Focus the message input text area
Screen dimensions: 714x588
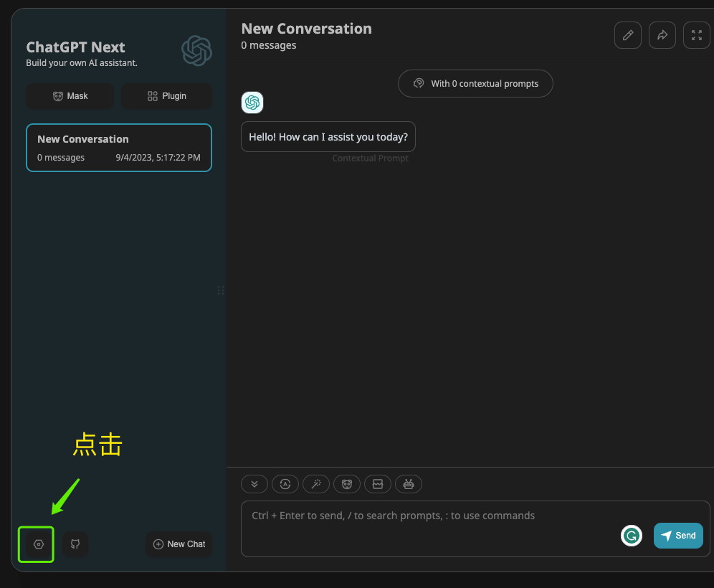point(428,528)
